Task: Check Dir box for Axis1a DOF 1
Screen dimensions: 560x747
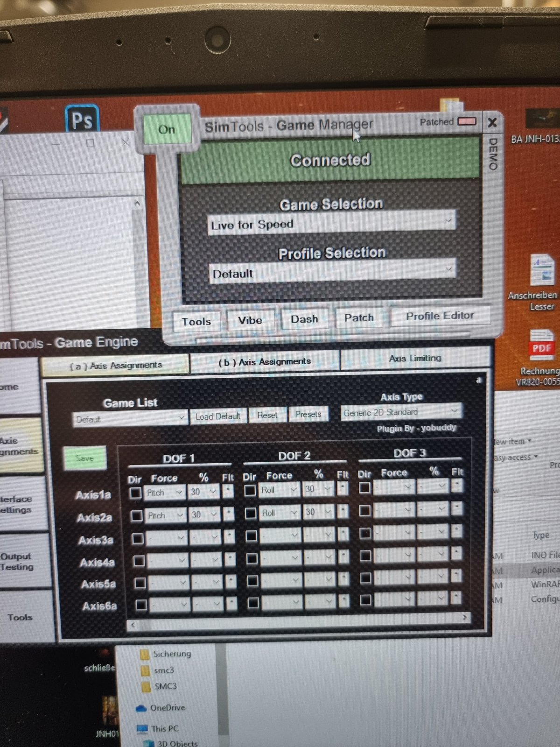Action: coord(135,493)
